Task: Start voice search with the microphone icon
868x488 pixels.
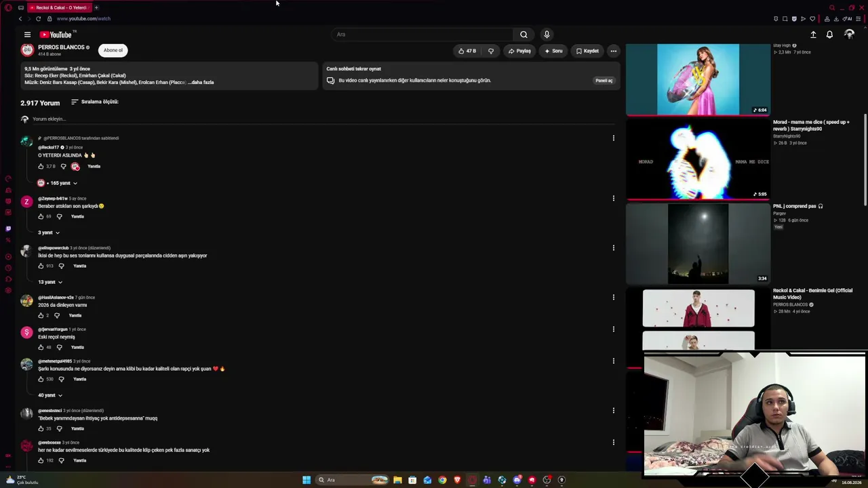Action: 547,35
